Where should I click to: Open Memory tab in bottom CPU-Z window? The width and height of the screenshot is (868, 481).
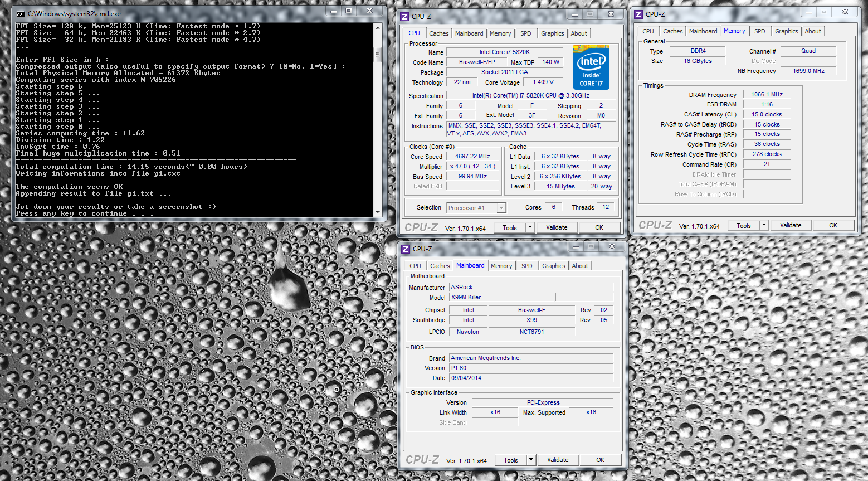(501, 266)
